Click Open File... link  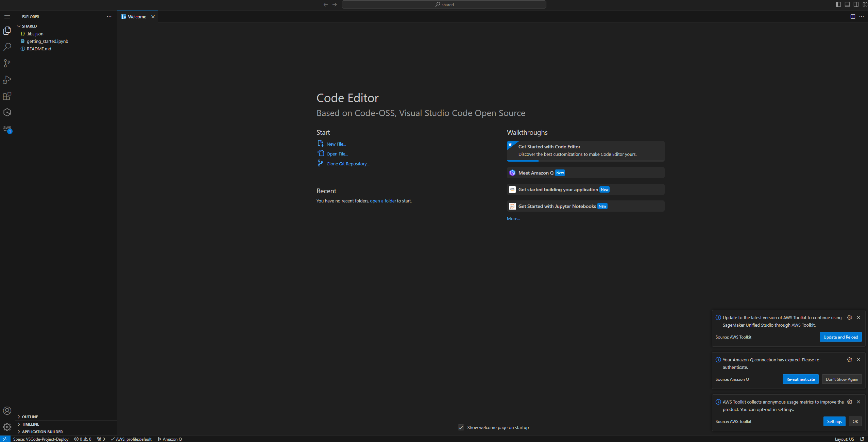tap(337, 154)
